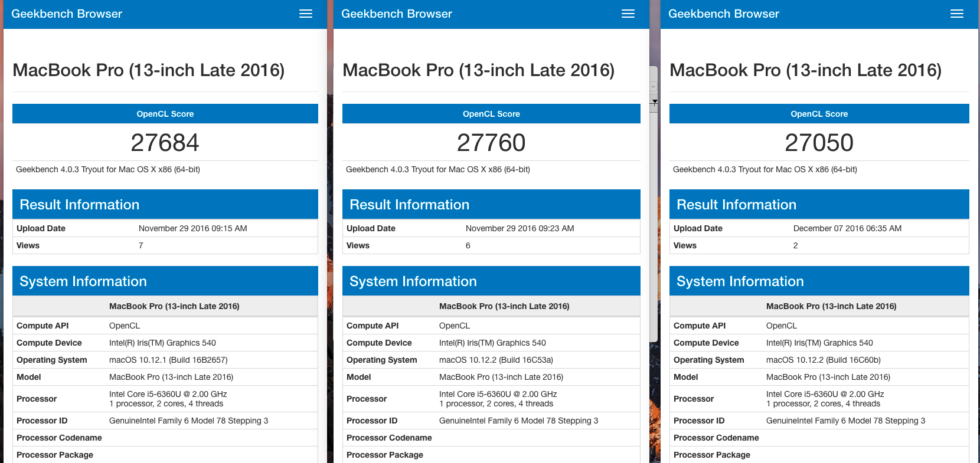Click Geekbench 4.0.3 Tryout text under score 27684
This screenshot has height=463, width=980.
tap(108, 169)
